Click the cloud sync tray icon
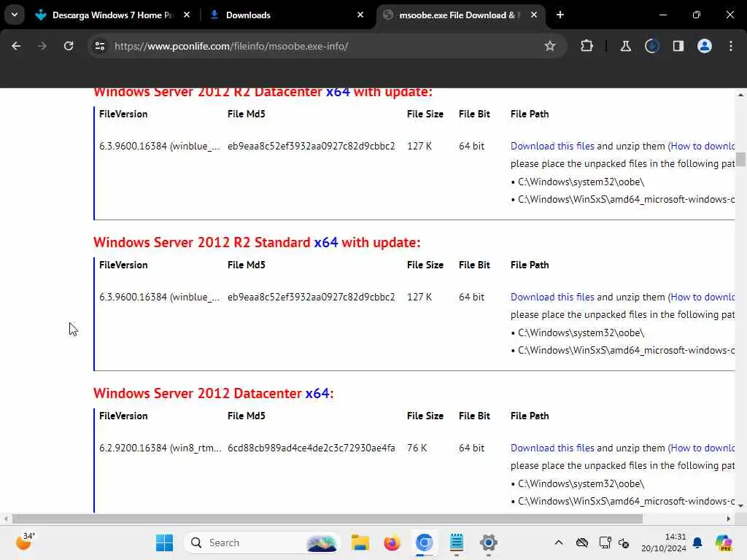 pyautogui.click(x=581, y=542)
